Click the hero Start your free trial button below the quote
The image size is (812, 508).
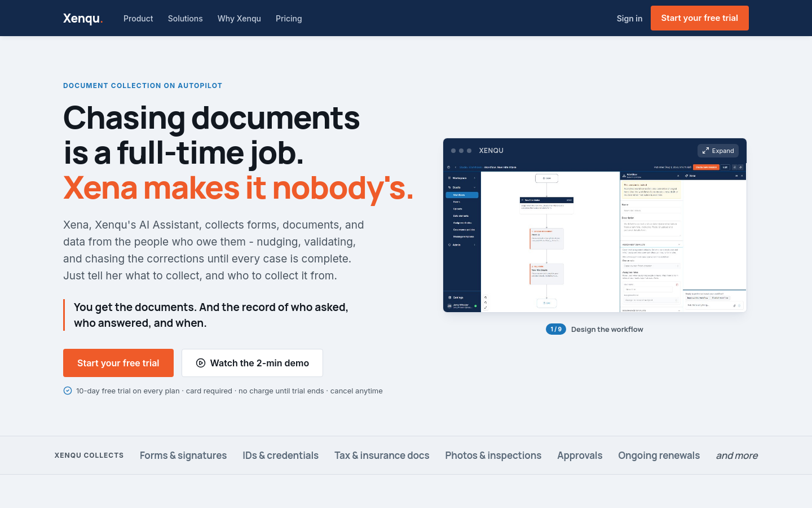click(118, 363)
